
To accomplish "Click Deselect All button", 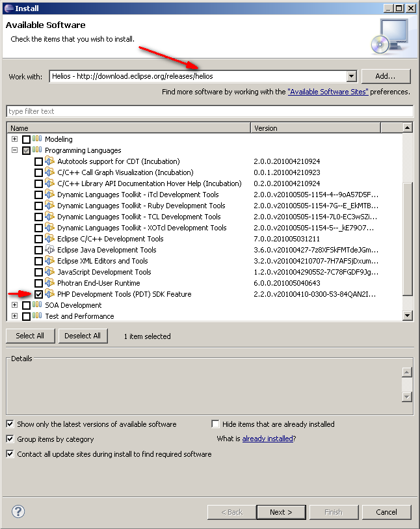I will point(83,336).
